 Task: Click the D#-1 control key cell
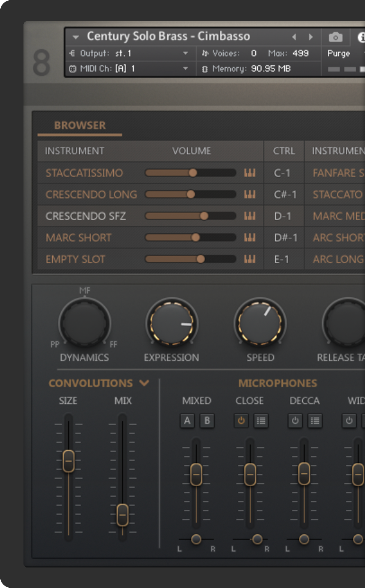pyautogui.click(x=284, y=238)
